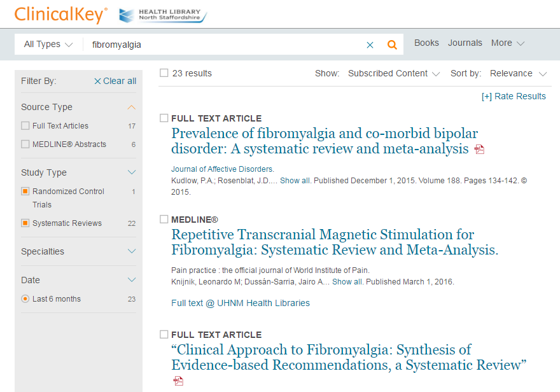
Task: Select the Last 6 months radio button
Action: (x=25, y=299)
